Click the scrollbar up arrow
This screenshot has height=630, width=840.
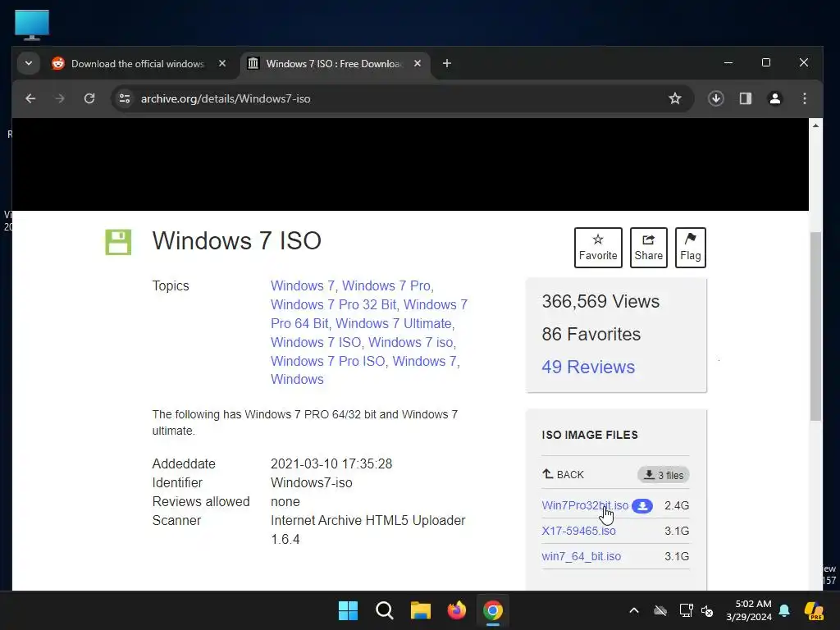pyautogui.click(x=815, y=126)
